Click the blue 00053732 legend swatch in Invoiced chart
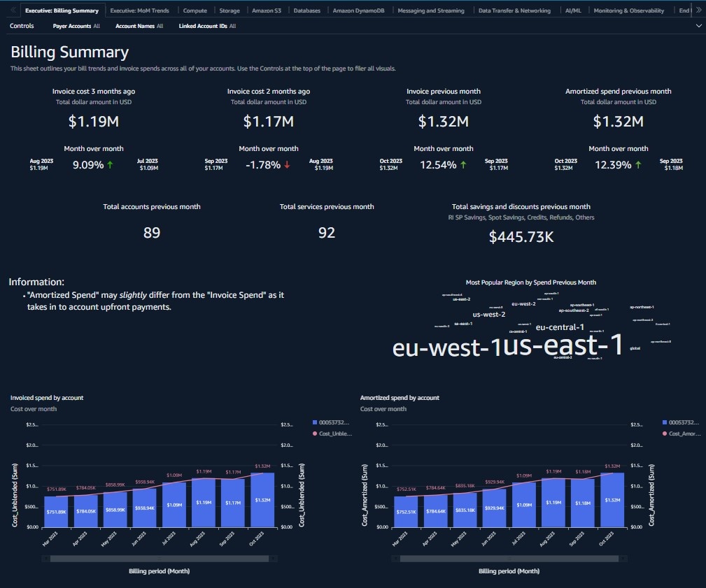This screenshot has height=588, width=706. [315, 422]
